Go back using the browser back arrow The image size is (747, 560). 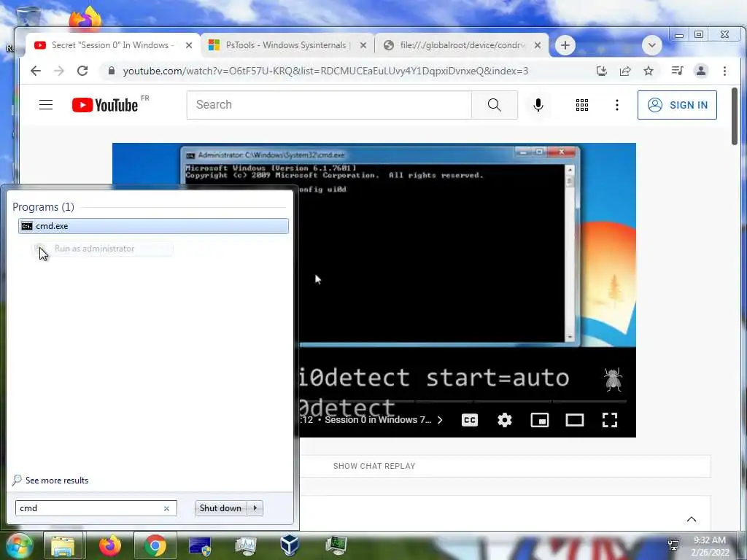(x=36, y=71)
